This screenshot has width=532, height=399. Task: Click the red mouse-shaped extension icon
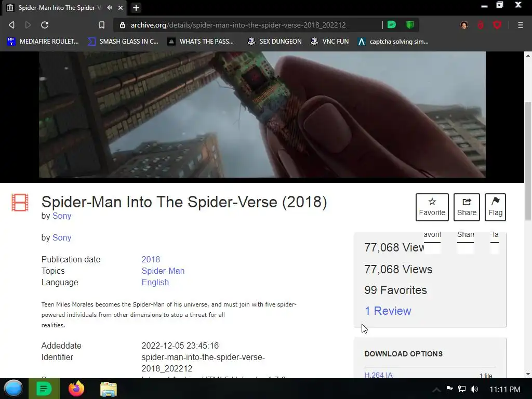(481, 25)
